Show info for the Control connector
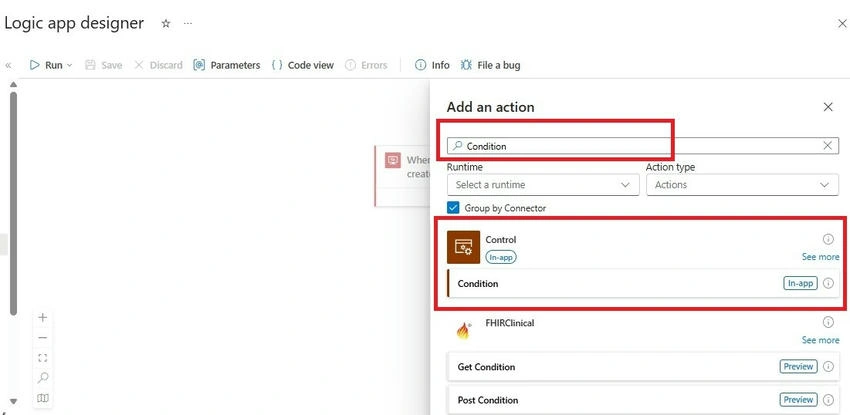 (x=828, y=239)
